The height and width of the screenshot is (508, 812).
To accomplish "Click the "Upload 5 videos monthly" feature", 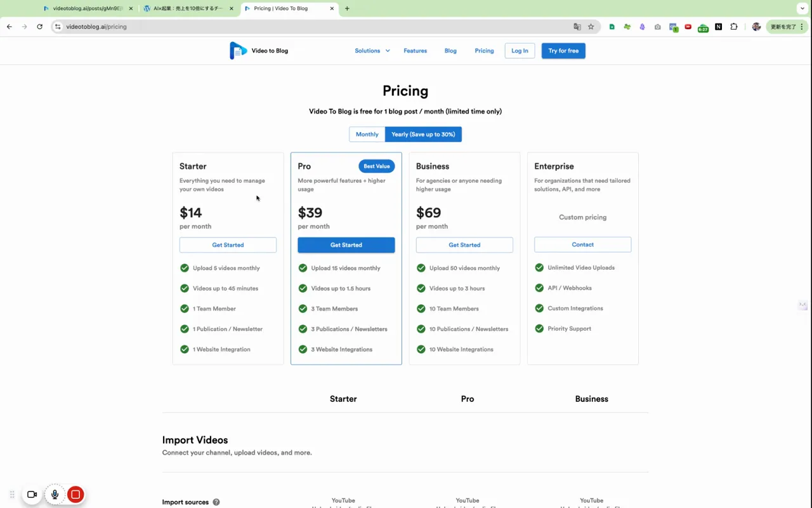I will coord(226,268).
